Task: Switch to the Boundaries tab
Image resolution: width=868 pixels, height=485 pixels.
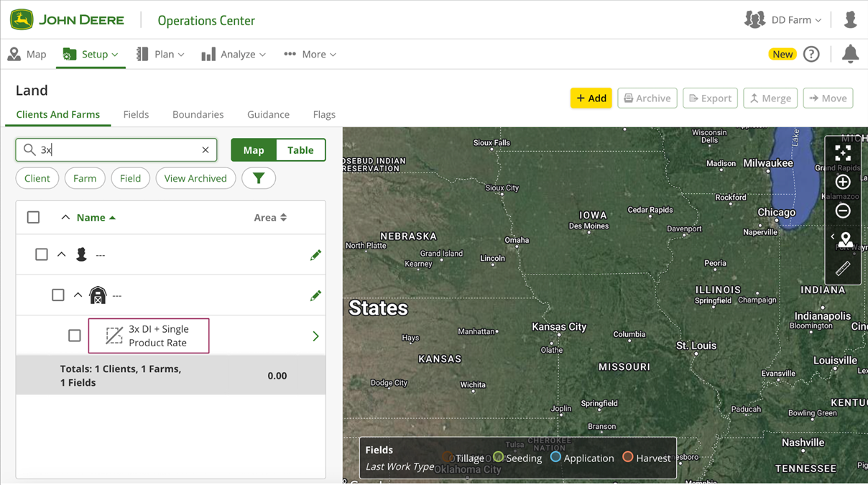Action: pyautogui.click(x=198, y=114)
